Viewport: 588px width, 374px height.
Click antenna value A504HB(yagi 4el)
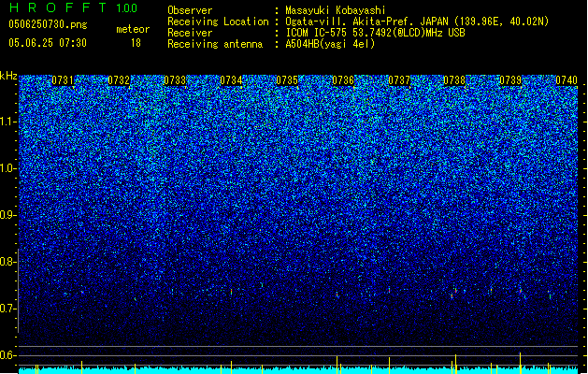(330, 44)
